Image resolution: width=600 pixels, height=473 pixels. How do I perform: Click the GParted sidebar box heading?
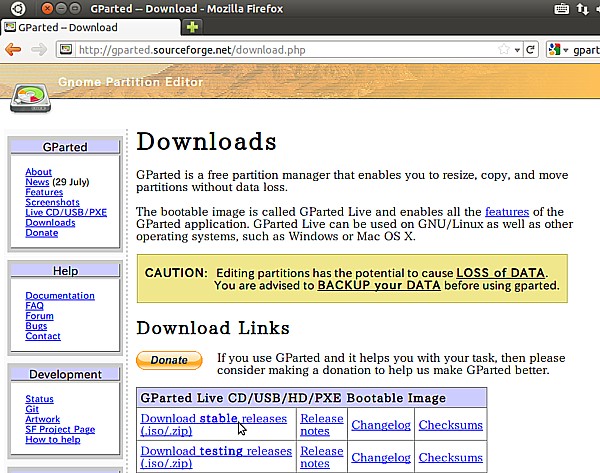pos(65,147)
